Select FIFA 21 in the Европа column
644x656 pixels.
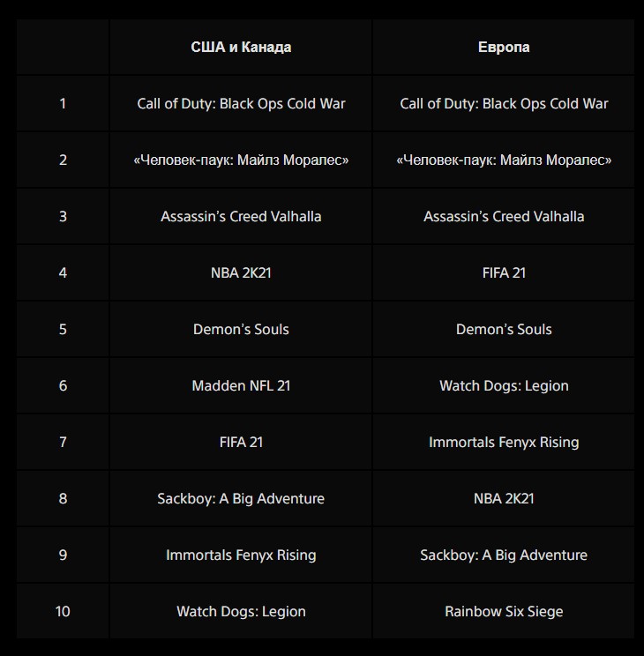click(504, 272)
